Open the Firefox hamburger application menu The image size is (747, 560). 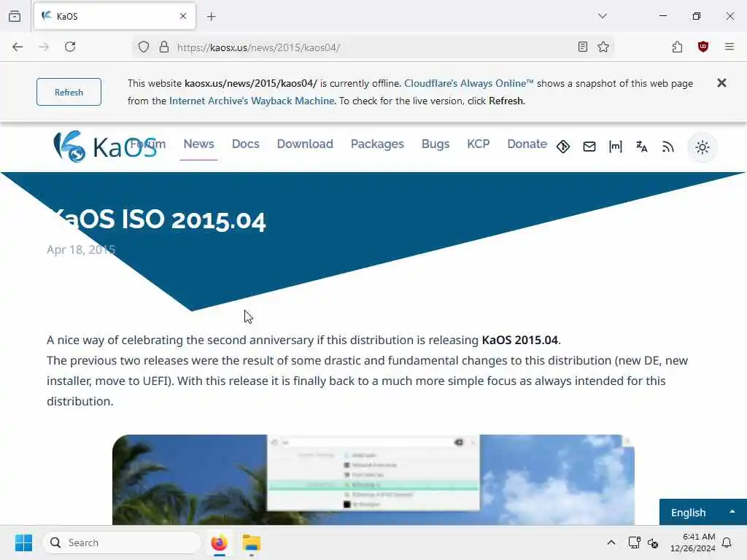pyautogui.click(x=729, y=47)
